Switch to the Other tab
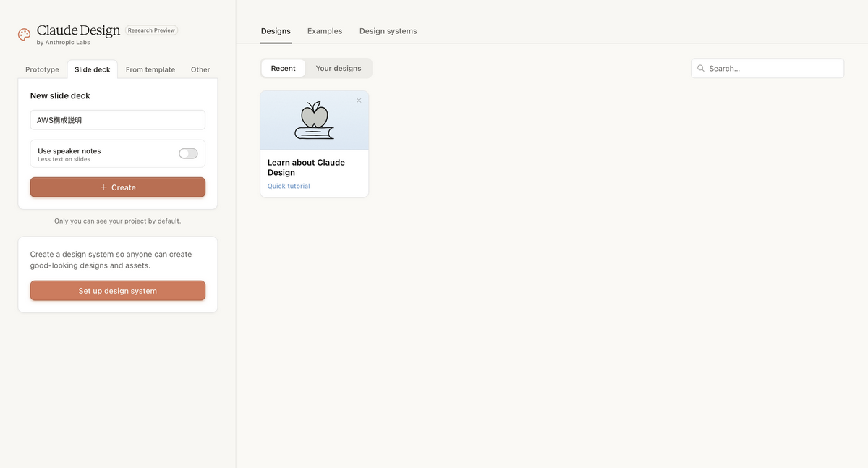 tap(200, 69)
